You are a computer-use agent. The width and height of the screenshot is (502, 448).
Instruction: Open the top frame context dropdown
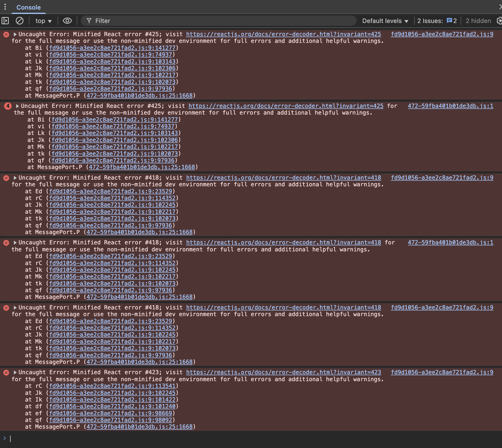pos(43,21)
